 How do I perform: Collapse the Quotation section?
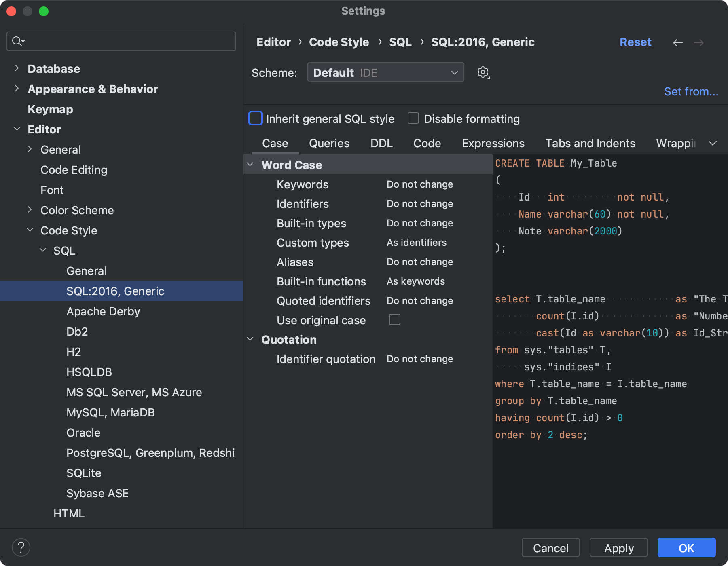(250, 339)
